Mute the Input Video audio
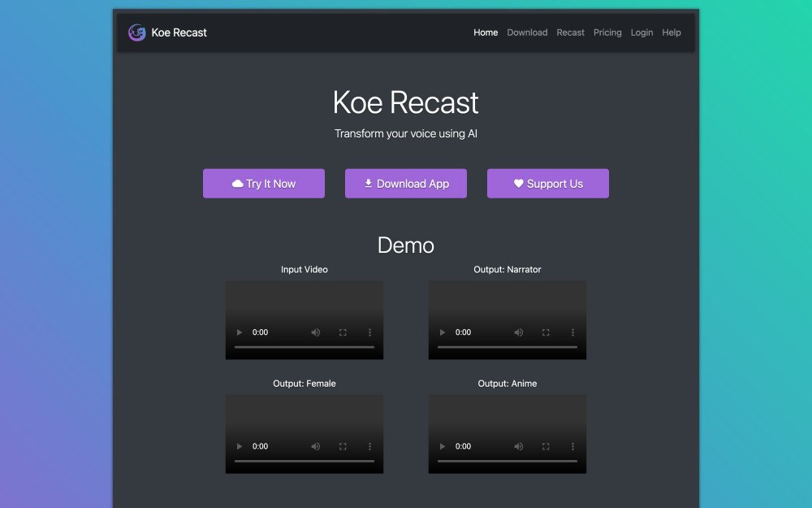Screen dimensions: 812x508 click(x=315, y=332)
